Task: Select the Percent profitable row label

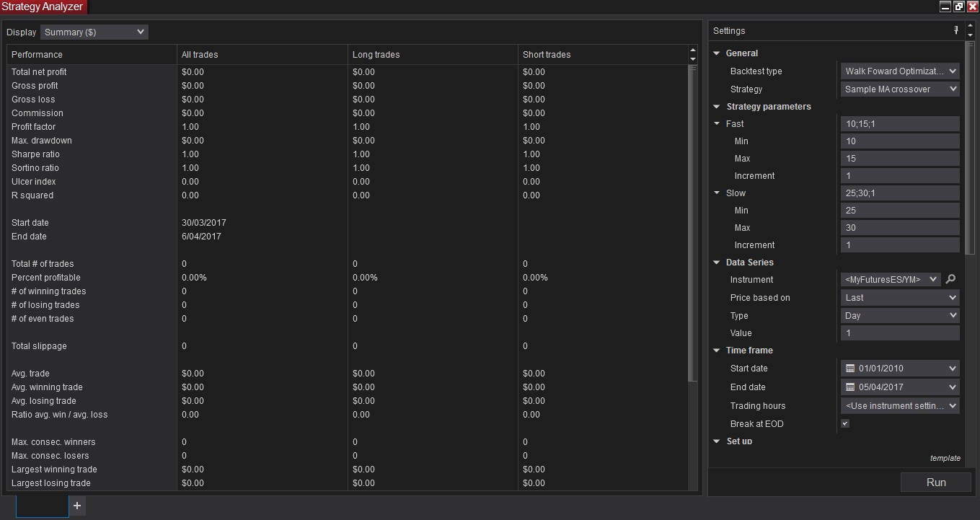Action: (x=46, y=278)
